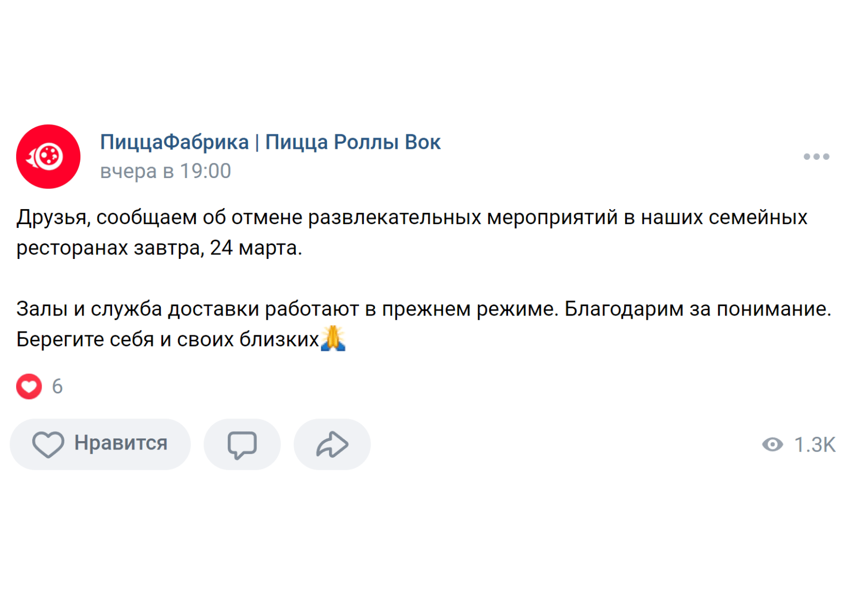The image size is (851, 616).
Task: Click the eye views icon
Action: (x=772, y=445)
